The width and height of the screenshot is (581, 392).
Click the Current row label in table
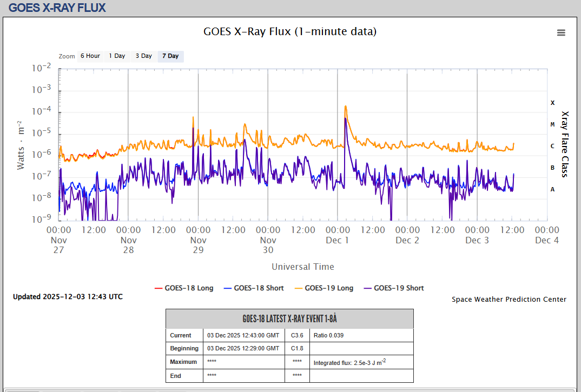pyautogui.click(x=181, y=335)
